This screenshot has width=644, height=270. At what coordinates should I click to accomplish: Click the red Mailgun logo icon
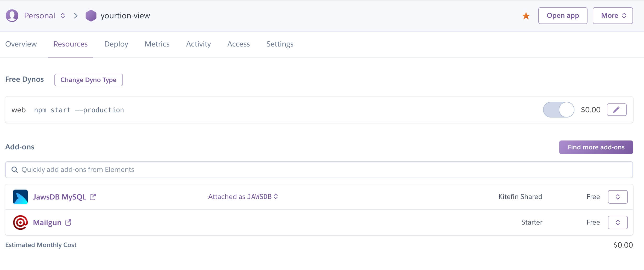[x=20, y=222]
